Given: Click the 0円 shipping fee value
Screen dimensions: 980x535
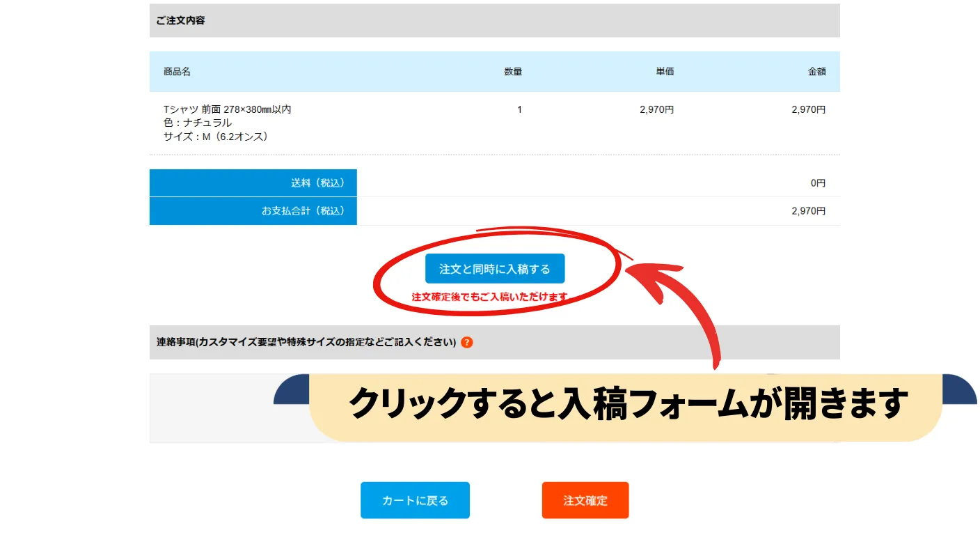Looking at the screenshot, I should click(818, 183).
